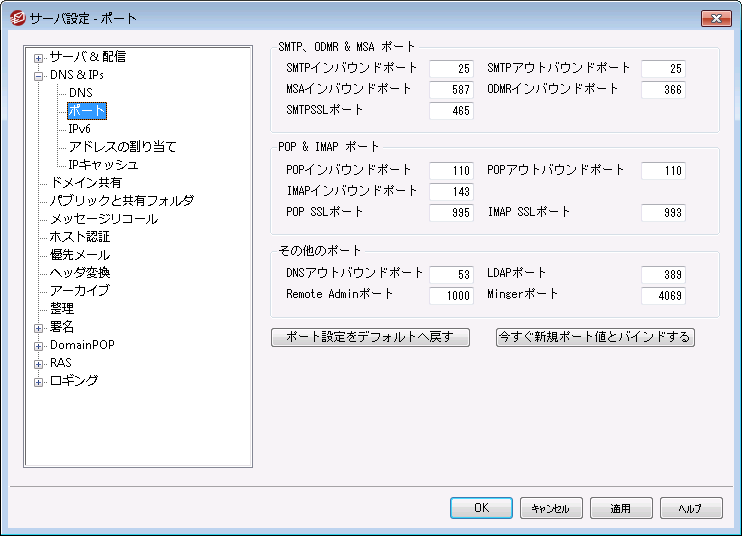Image resolution: width=742 pixels, height=536 pixels.
Task: Click the MSAインバウンドポート field
Action: (451, 90)
